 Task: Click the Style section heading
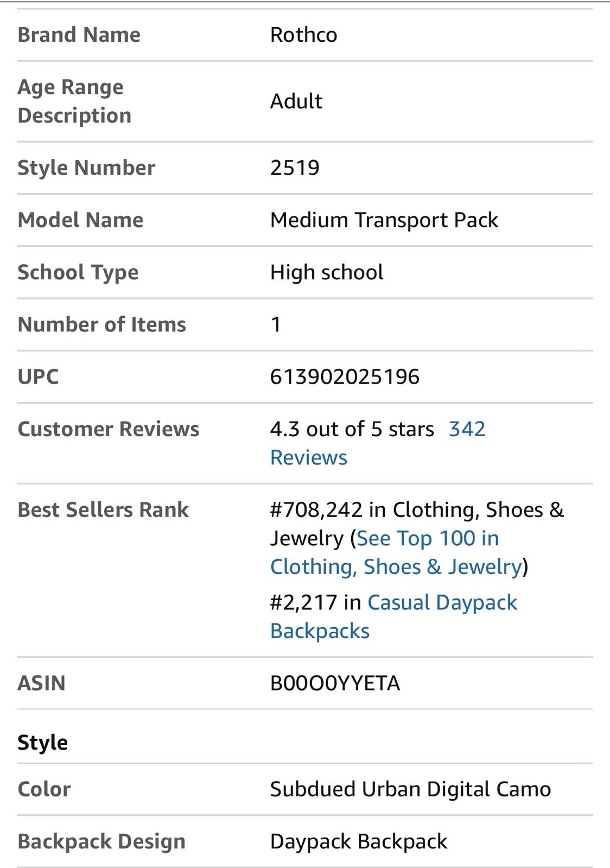[42, 742]
